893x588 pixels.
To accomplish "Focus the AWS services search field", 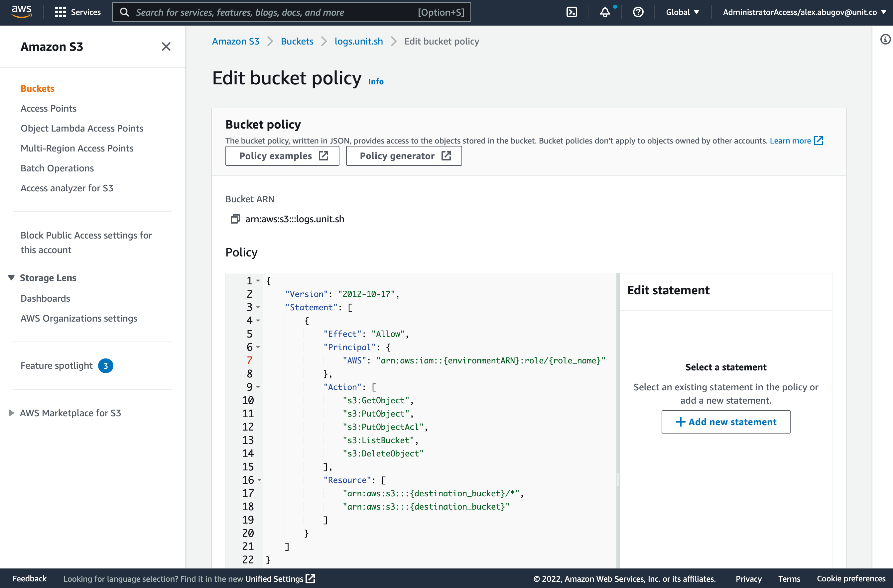I will pyautogui.click(x=291, y=12).
